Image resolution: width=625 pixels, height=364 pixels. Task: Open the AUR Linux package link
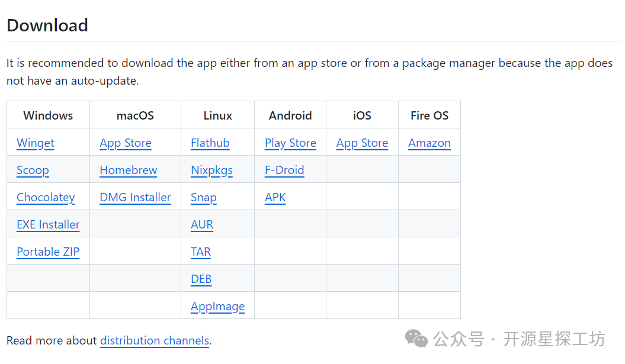click(202, 224)
